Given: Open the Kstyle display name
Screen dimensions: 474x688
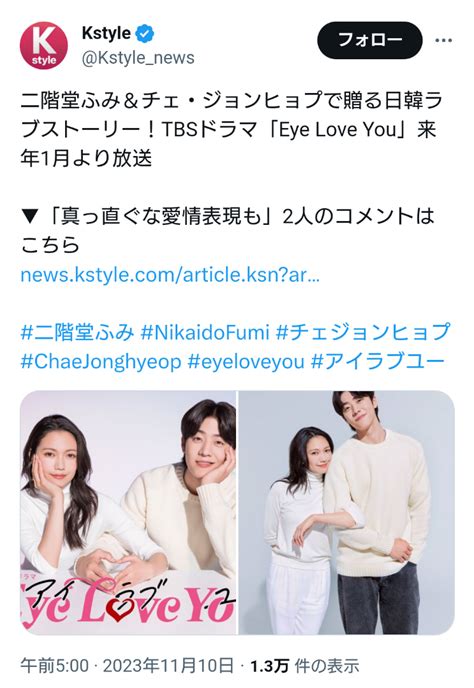Looking at the screenshot, I should point(106,33).
